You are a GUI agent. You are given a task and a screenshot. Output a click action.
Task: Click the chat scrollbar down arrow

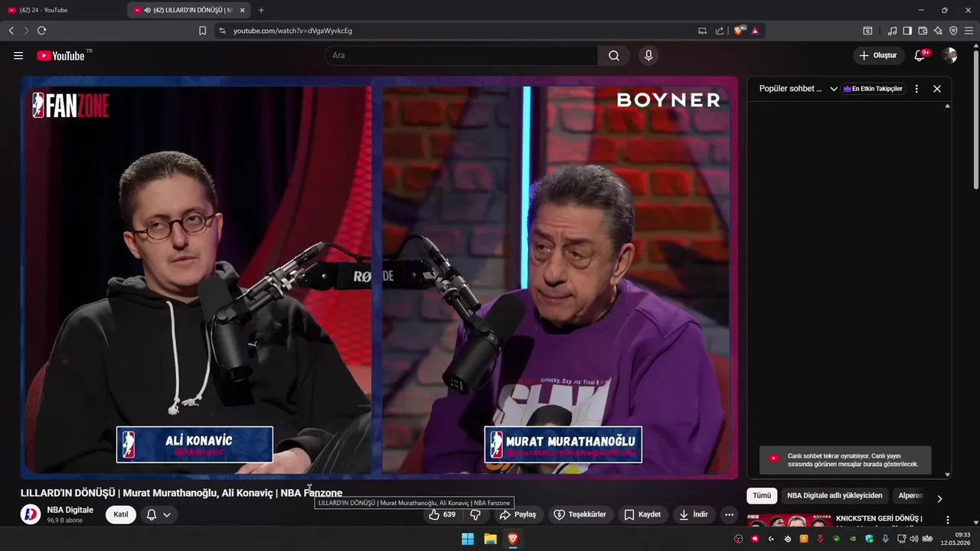(x=947, y=474)
